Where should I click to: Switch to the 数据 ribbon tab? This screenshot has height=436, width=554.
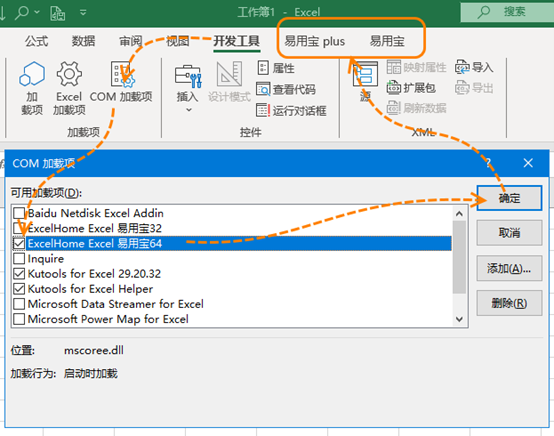click(x=83, y=41)
